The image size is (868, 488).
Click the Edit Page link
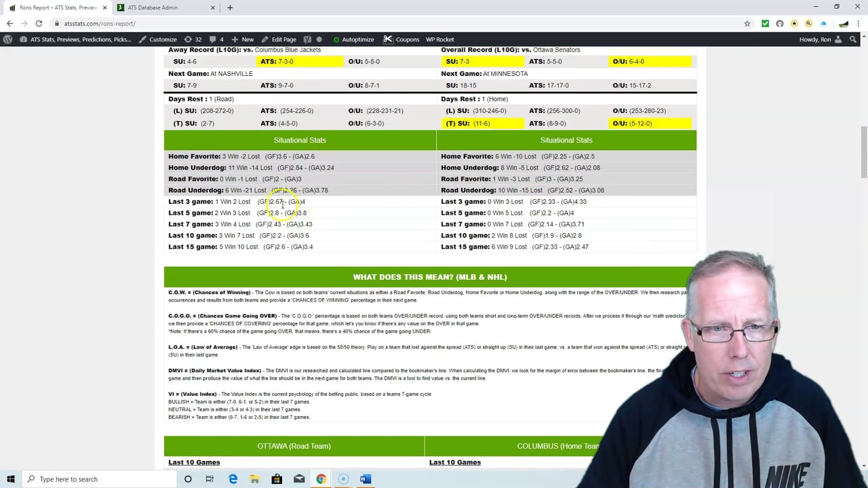[279, 39]
